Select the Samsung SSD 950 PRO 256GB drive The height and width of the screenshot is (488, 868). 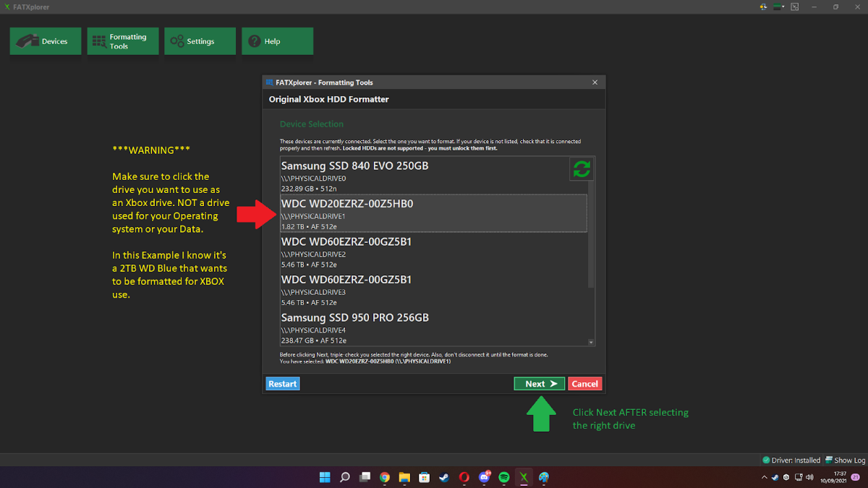pyautogui.click(x=433, y=327)
